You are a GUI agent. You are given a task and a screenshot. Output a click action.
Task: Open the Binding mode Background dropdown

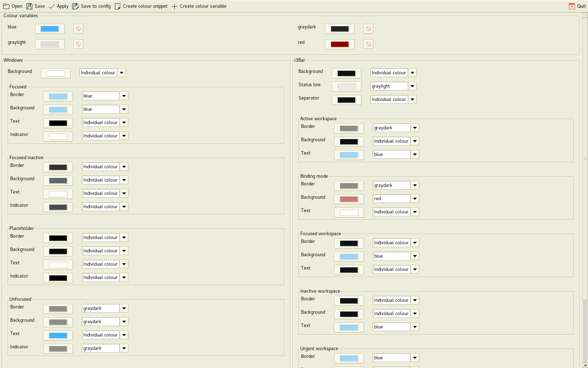click(x=415, y=199)
